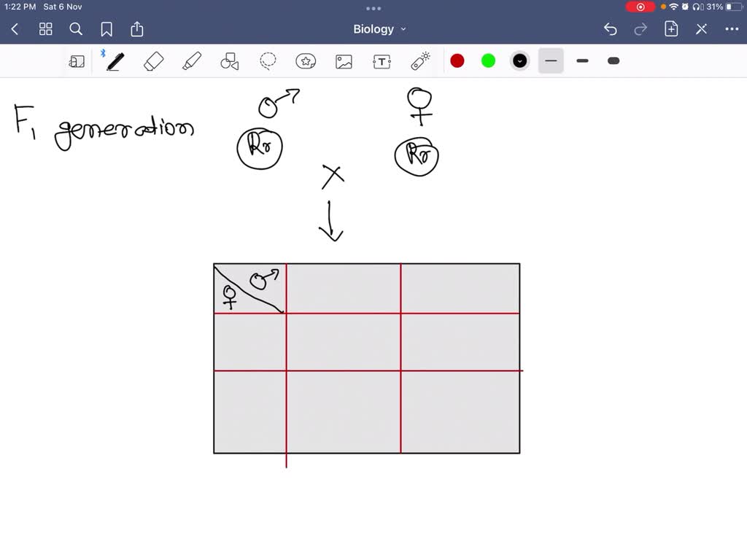Select the Pen tool
Image resolution: width=747 pixels, height=560 pixels.
click(115, 61)
